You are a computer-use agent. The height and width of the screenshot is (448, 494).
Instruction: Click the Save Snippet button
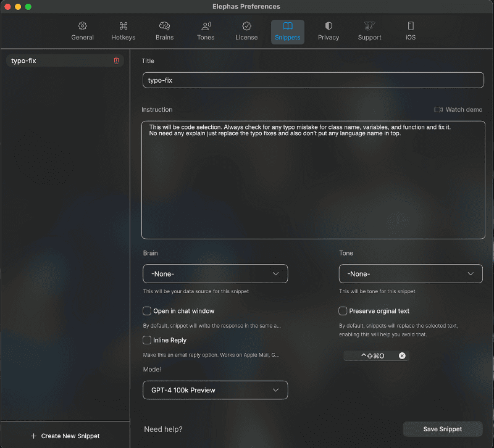[443, 429]
